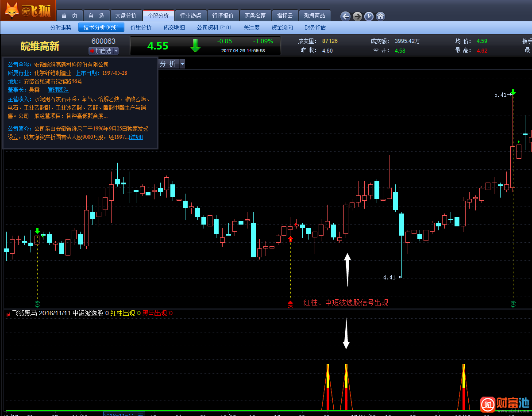Click the green down-arrow price indicator
Screen dimensions: 532x416
tap(196, 46)
